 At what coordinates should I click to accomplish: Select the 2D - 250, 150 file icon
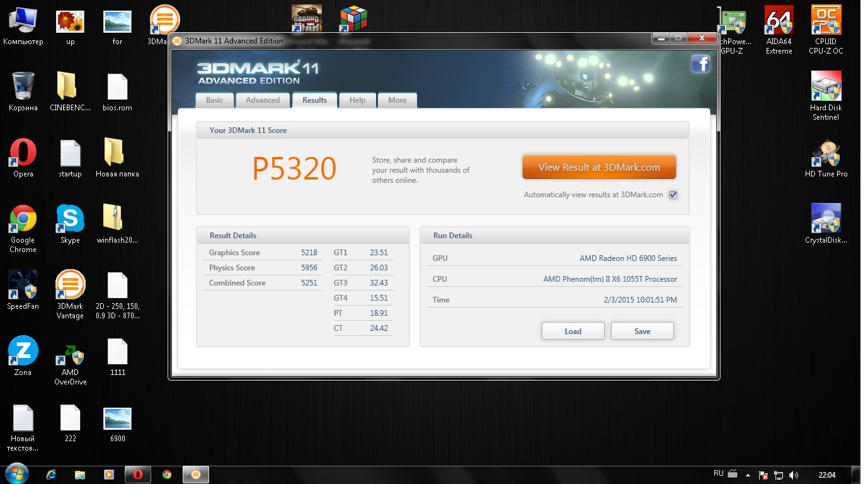point(117,295)
